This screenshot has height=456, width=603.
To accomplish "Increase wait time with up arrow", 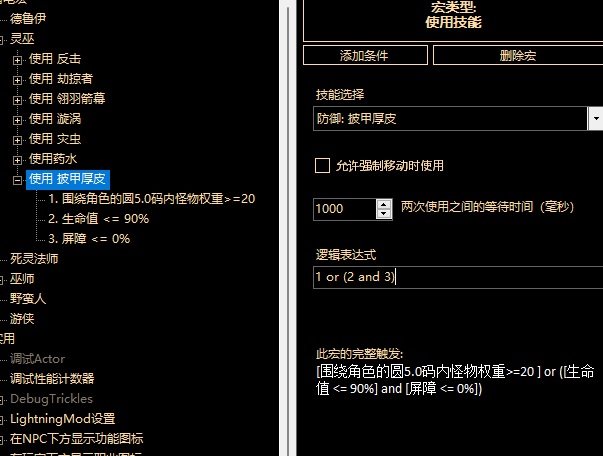I will point(385,204).
